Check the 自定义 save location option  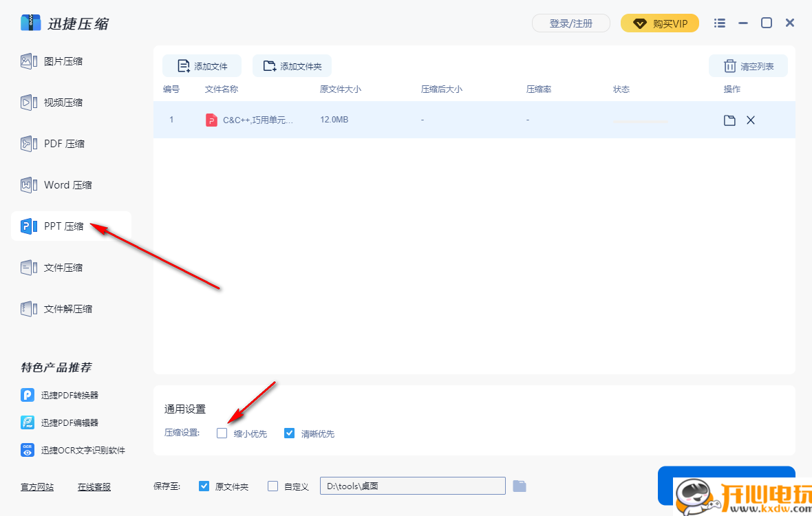[273, 486]
